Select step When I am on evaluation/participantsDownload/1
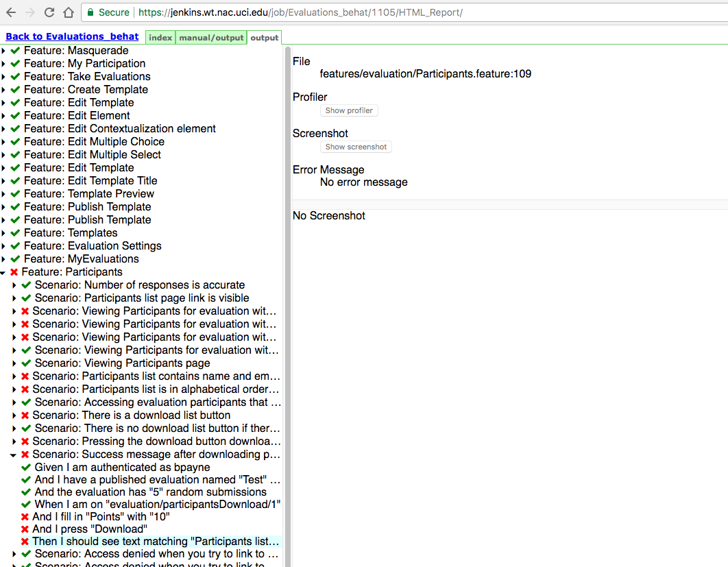The image size is (728, 567). [x=158, y=505]
